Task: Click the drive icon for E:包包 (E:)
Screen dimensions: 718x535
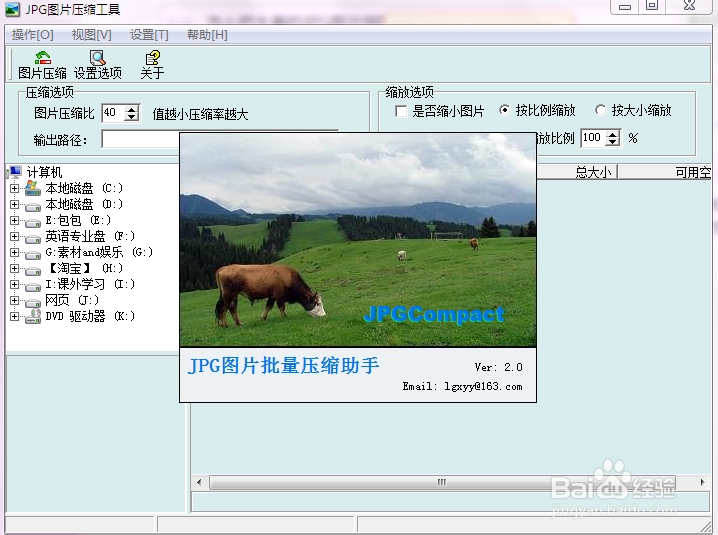Action: click(x=33, y=221)
